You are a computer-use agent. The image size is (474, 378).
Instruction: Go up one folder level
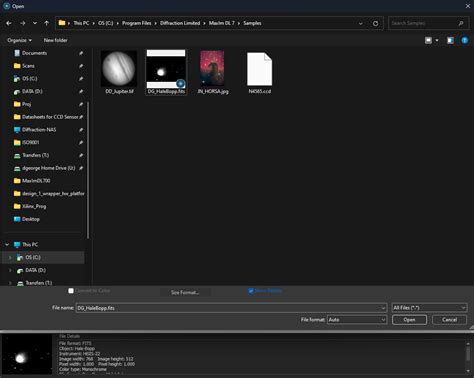point(46,23)
